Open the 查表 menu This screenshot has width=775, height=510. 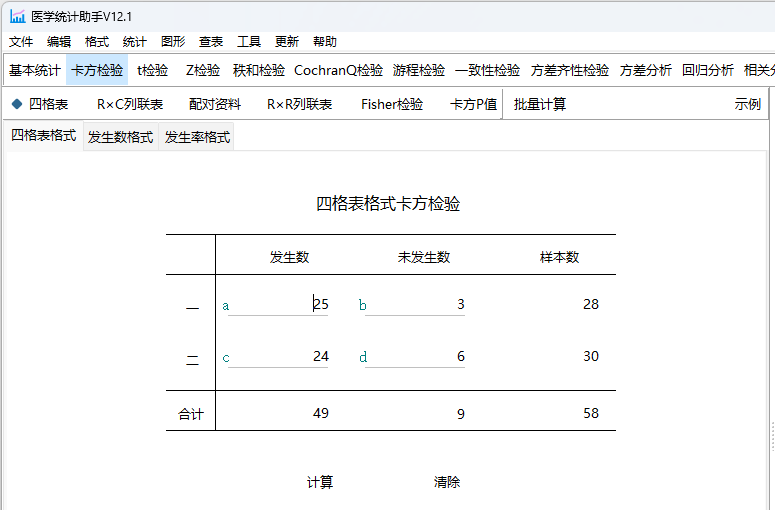211,42
